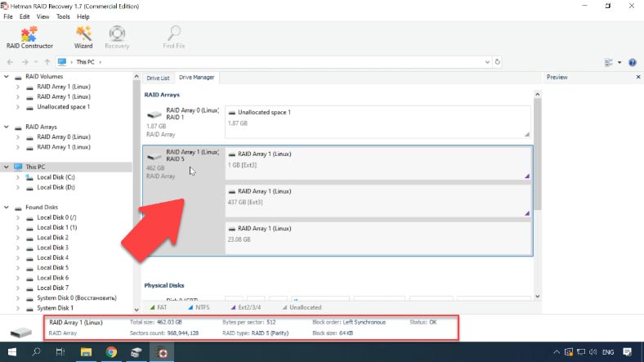This screenshot has width=644, height=362.
Task: Click the Recovery toolbar icon
Action: pos(117,38)
